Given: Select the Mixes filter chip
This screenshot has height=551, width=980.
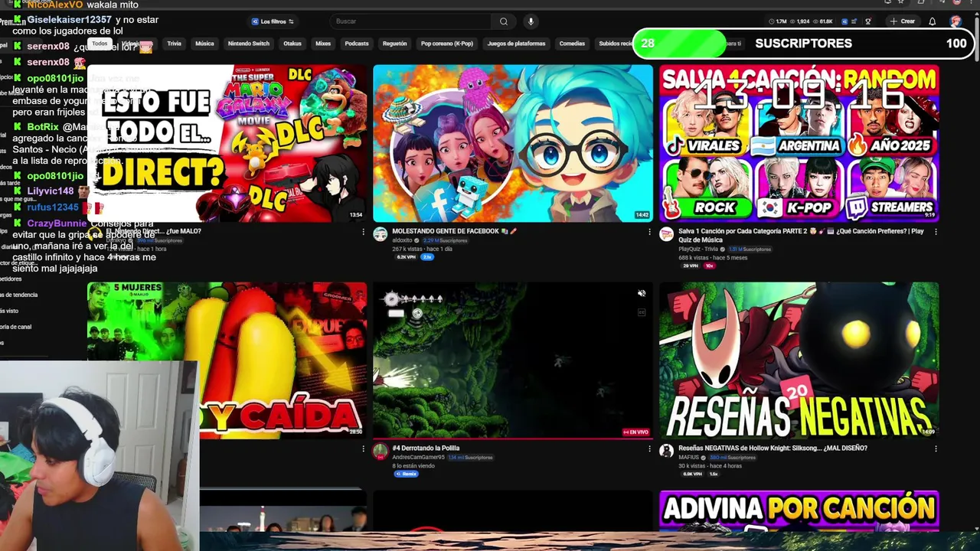Looking at the screenshot, I should [323, 44].
